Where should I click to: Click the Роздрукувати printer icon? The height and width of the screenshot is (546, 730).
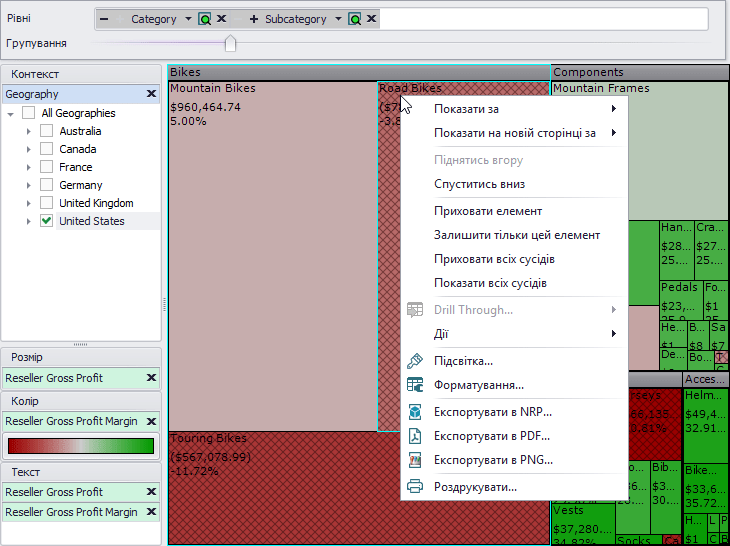(415, 487)
